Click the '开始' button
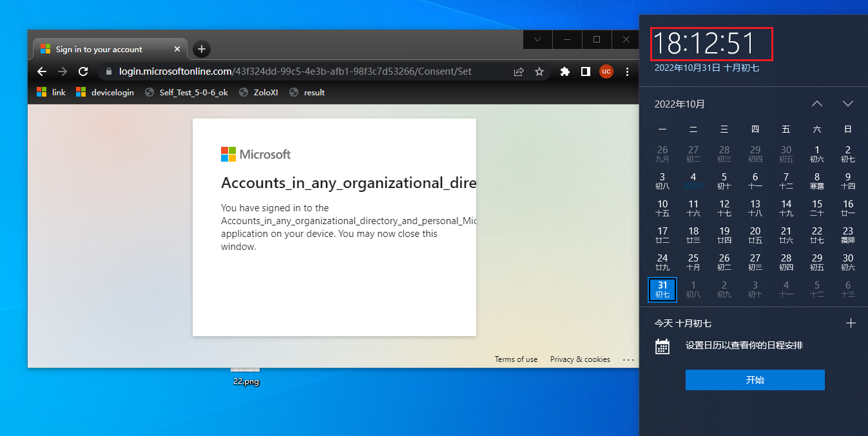 pyautogui.click(x=755, y=380)
